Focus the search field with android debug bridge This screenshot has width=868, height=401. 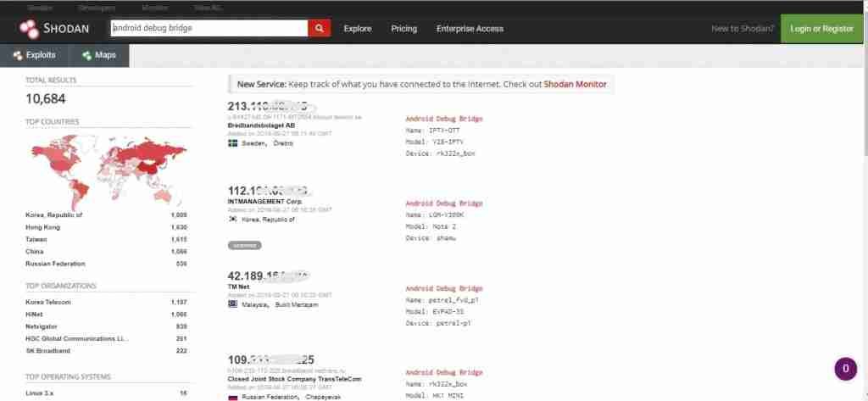(209, 28)
